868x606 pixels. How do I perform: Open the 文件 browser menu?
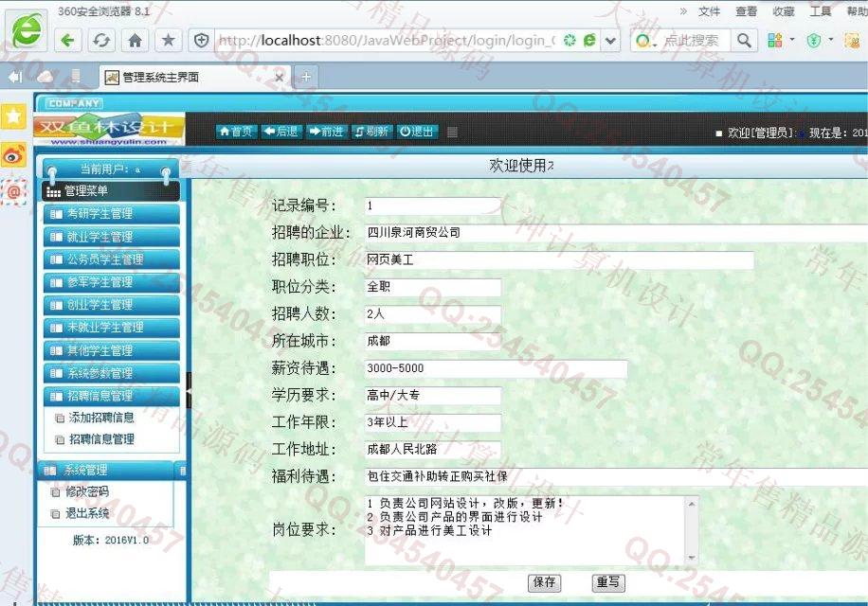click(x=709, y=11)
